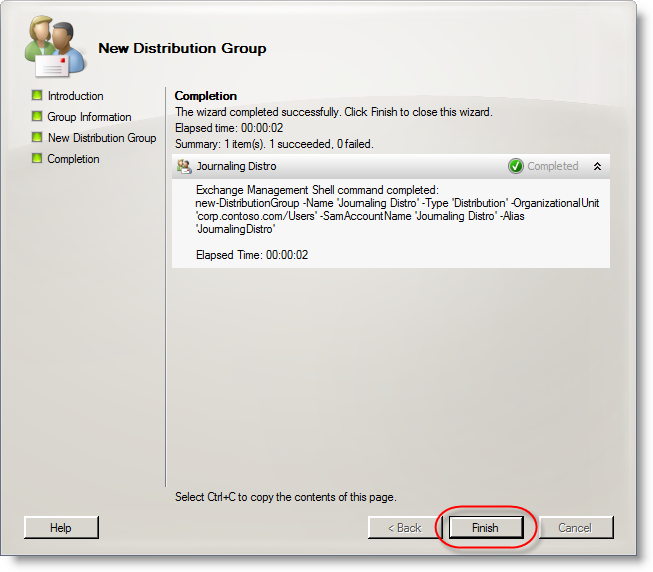The image size is (653, 572).
Task: Click the Journaling Distro group icon
Action: (x=184, y=166)
